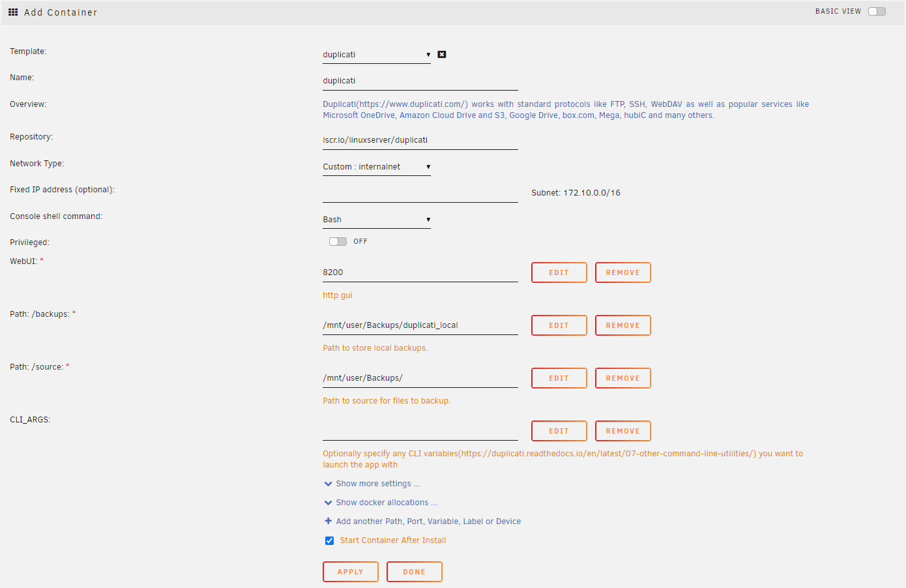The image size is (906, 588).
Task: Edit the WebUI port mapping
Action: pos(559,272)
